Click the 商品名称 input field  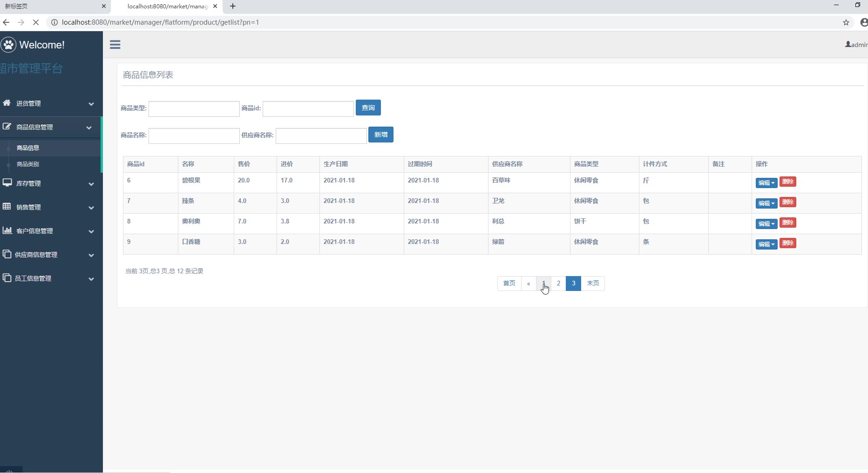[x=194, y=135]
